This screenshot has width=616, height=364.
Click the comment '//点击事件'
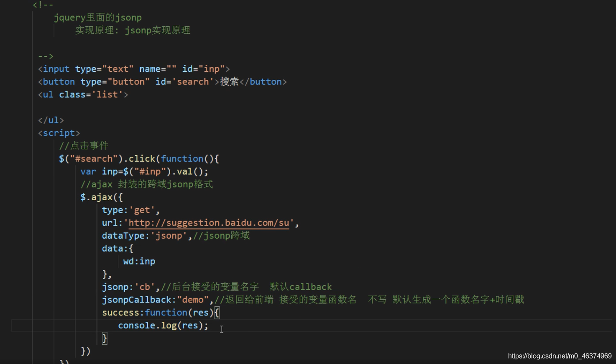click(x=84, y=145)
